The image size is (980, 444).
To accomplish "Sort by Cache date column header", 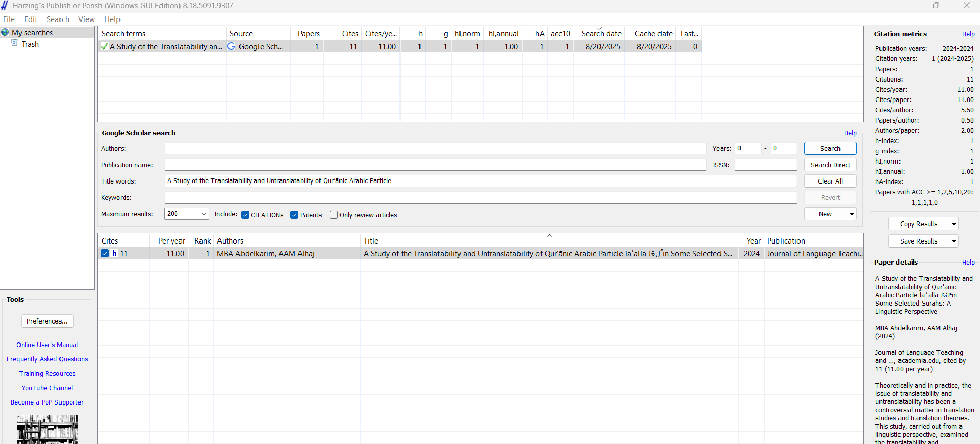I will [x=650, y=33].
